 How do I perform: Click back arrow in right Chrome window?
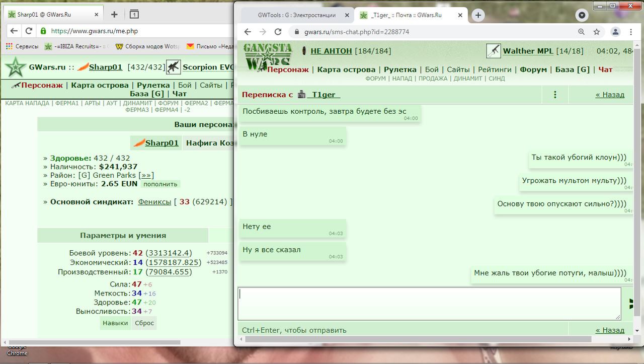pos(248,32)
